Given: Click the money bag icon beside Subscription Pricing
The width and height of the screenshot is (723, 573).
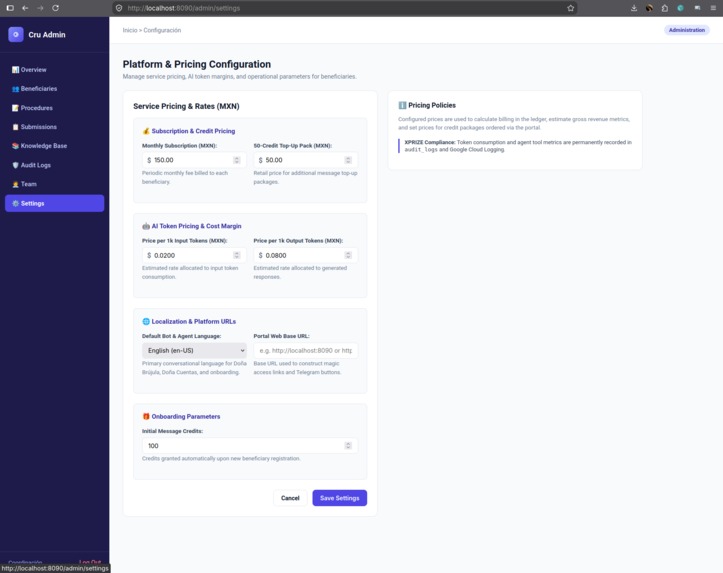Looking at the screenshot, I should point(146,131).
